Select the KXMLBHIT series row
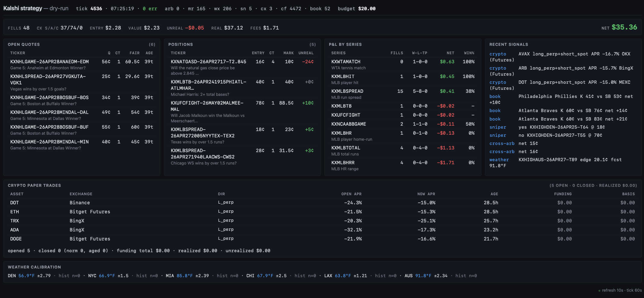The width and height of the screenshot is (644, 298). (x=403, y=79)
